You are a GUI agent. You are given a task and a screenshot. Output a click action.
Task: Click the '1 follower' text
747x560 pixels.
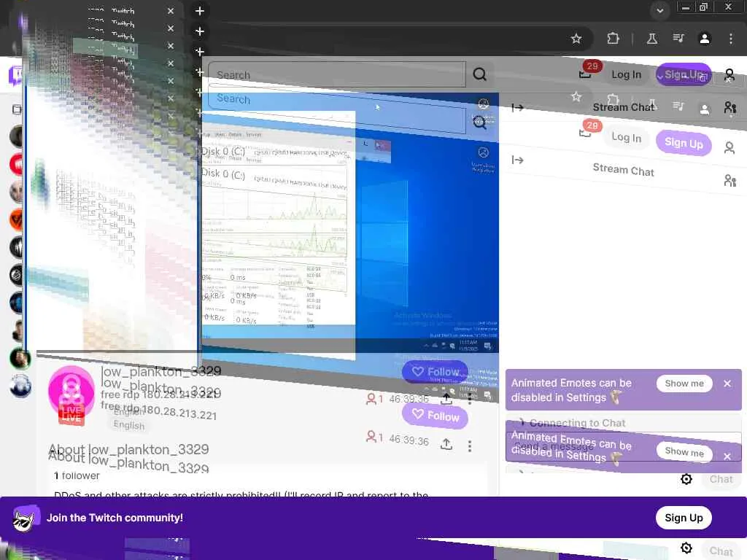pos(77,475)
